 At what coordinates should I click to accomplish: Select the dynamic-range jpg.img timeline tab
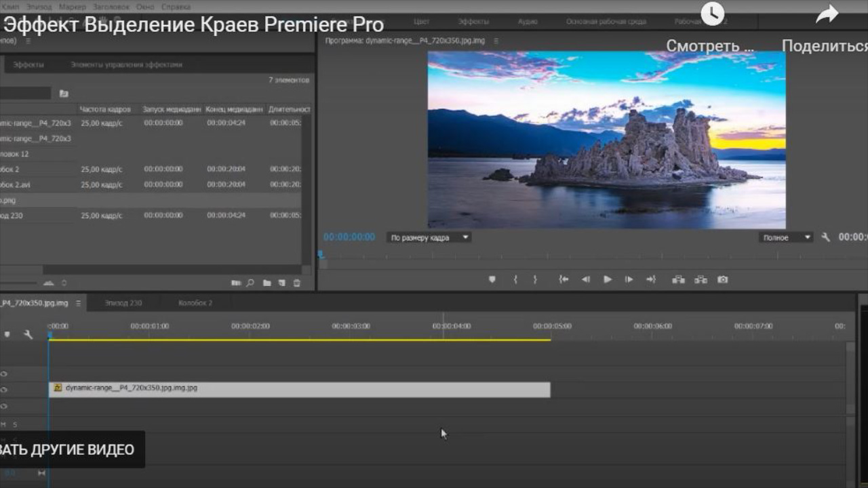(x=34, y=303)
